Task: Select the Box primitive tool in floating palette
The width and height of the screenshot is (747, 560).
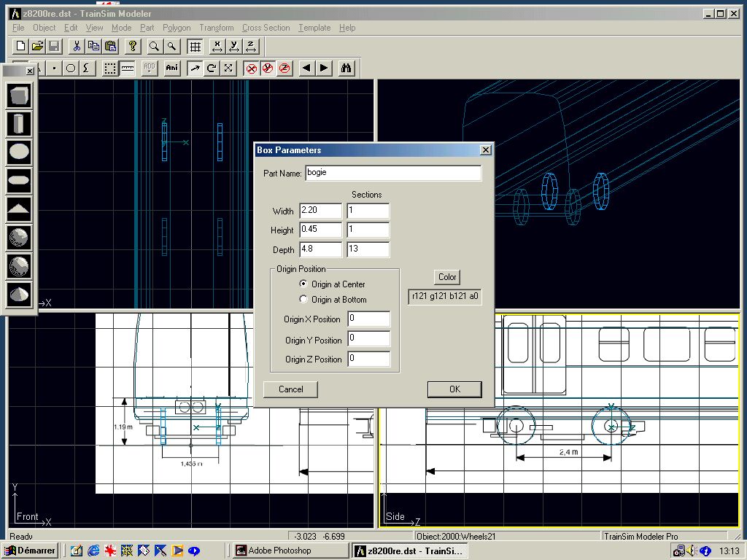Action: pyautogui.click(x=20, y=95)
